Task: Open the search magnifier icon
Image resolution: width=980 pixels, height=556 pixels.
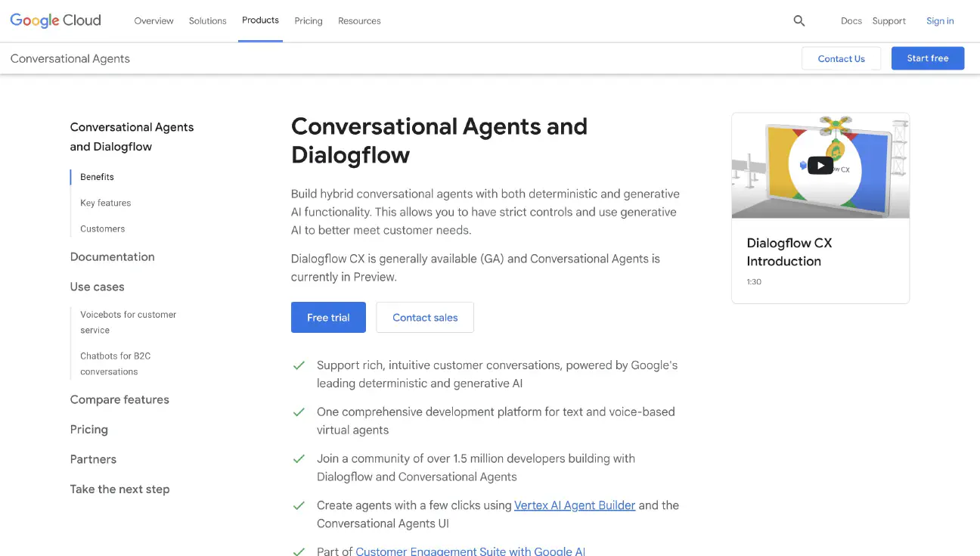Action: [799, 21]
